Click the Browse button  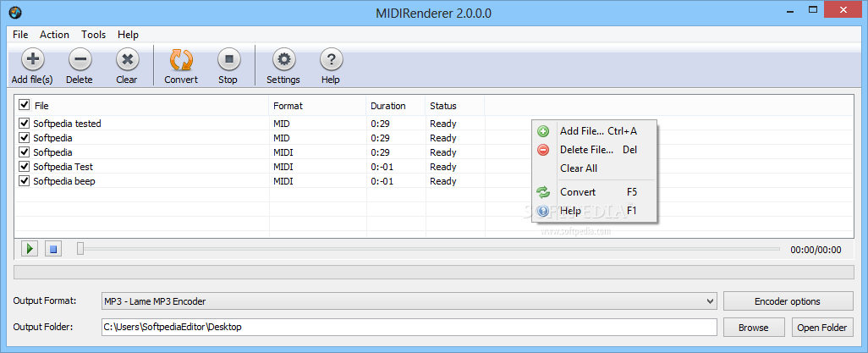pyautogui.click(x=754, y=328)
